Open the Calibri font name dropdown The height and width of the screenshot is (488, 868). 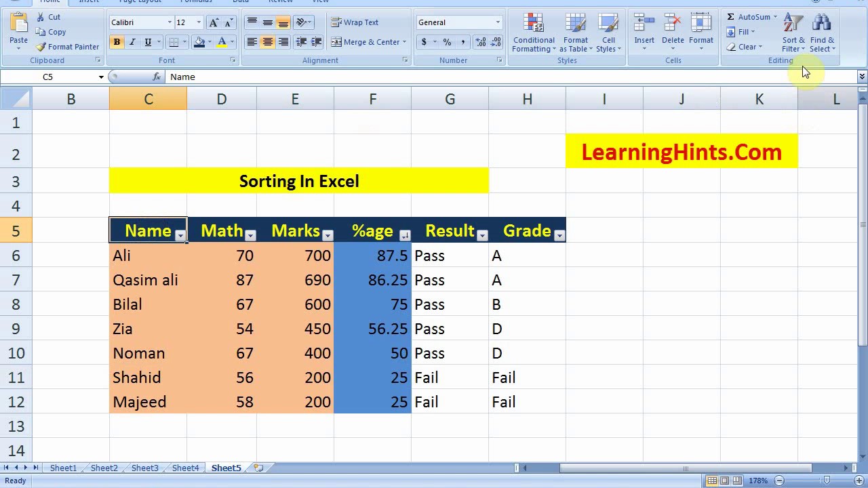170,22
